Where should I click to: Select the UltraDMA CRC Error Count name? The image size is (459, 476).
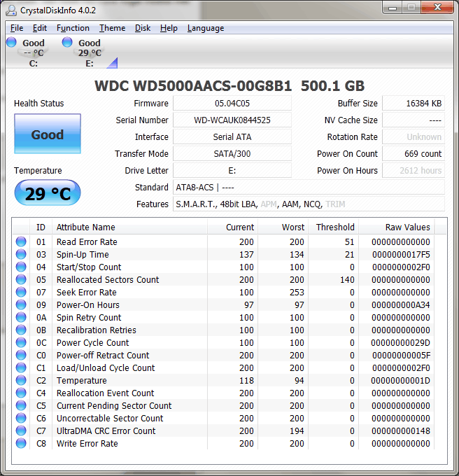(106, 430)
